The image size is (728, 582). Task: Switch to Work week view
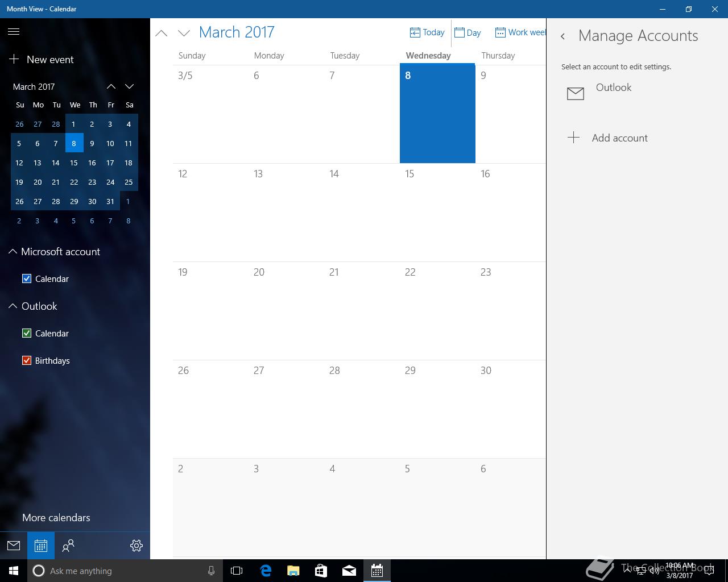[x=520, y=32]
